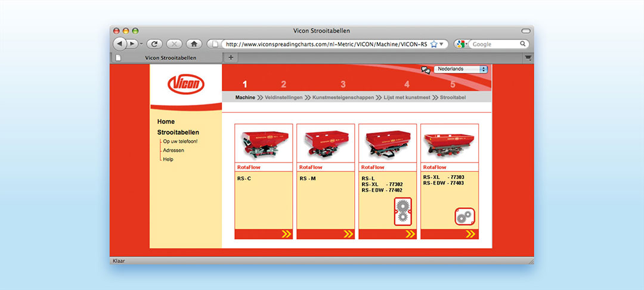Open a new tab with plus button

(x=230, y=57)
